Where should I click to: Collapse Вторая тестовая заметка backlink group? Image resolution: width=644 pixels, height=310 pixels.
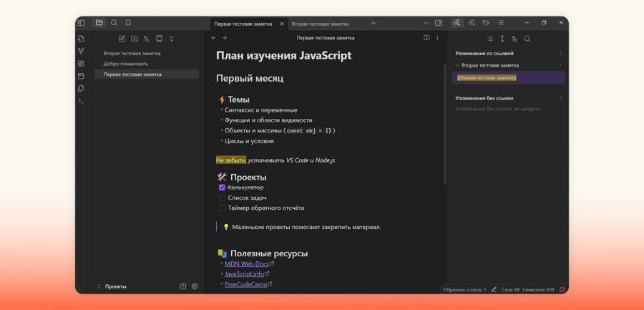point(458,65)
